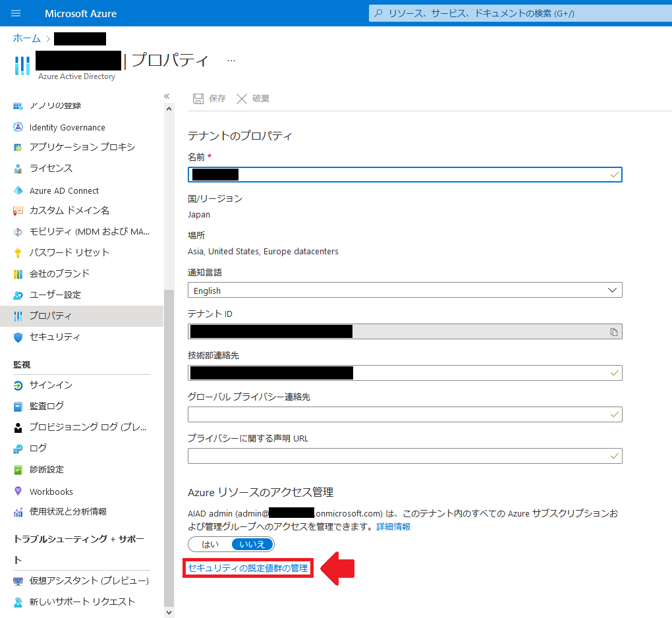
Task: Click the 破棄 X icon
Action: (x=242, y=99)
